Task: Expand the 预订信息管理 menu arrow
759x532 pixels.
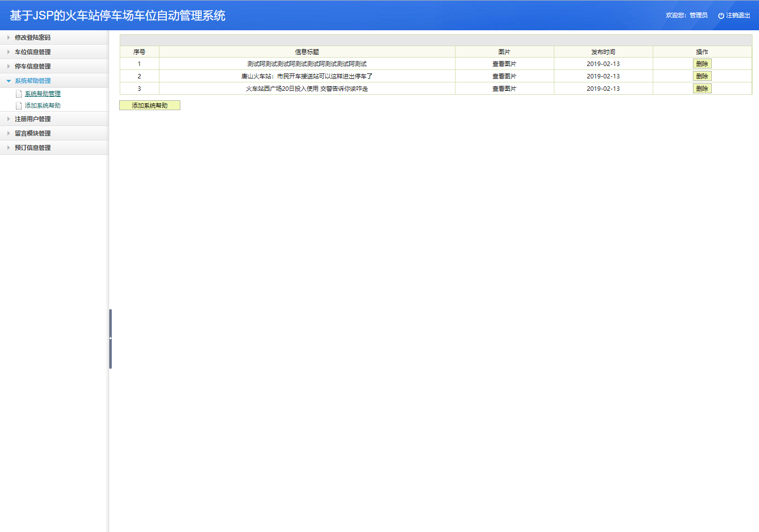Action: pos(8,147)
